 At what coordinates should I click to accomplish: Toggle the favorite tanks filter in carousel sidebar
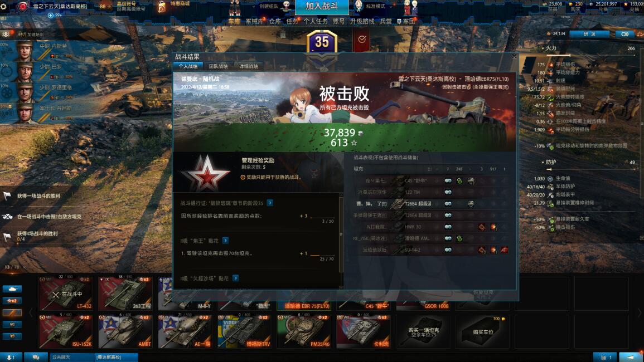click(x=12, y=313)
